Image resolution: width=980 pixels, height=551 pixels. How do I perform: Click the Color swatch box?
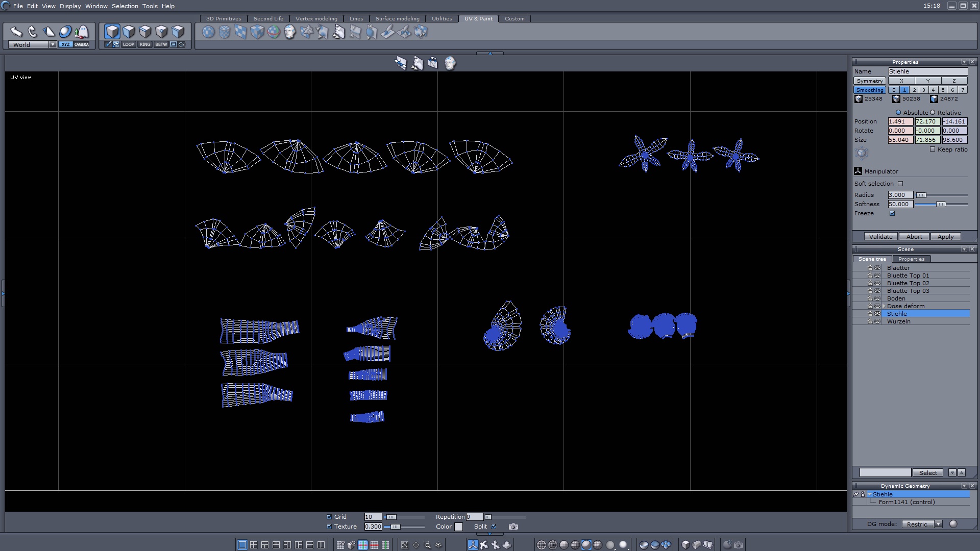click(x=458, y=527)
